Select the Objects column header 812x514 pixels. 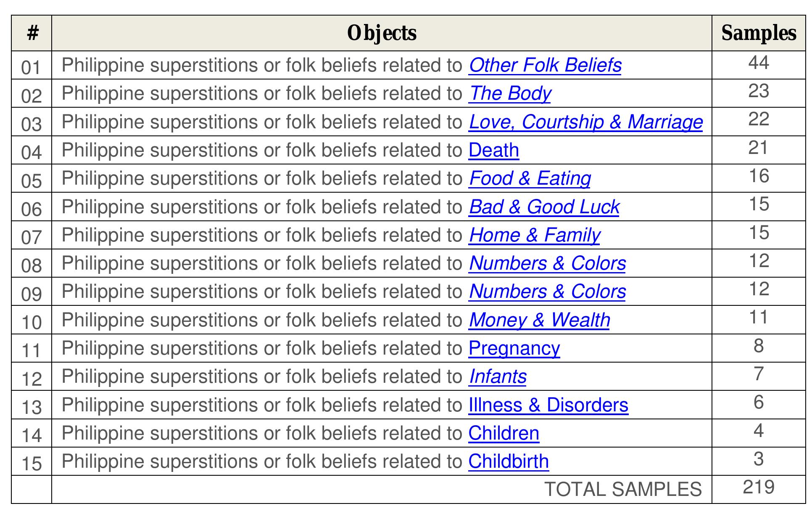pos(382,33)
